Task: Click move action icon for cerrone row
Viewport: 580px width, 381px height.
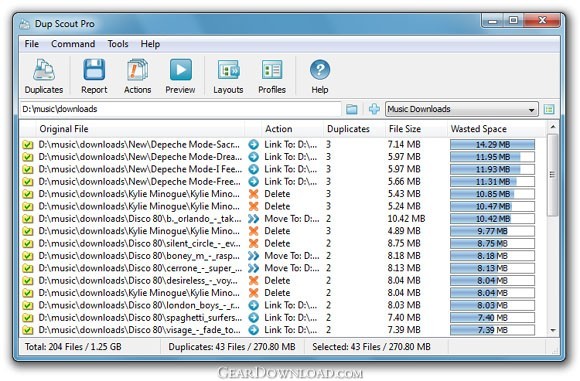Action: (253, 268)
